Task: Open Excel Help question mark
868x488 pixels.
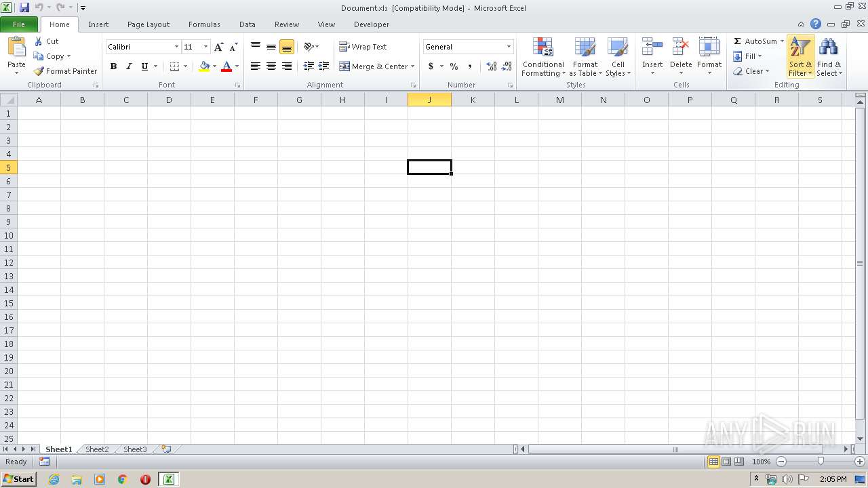Action: point(816,24)
